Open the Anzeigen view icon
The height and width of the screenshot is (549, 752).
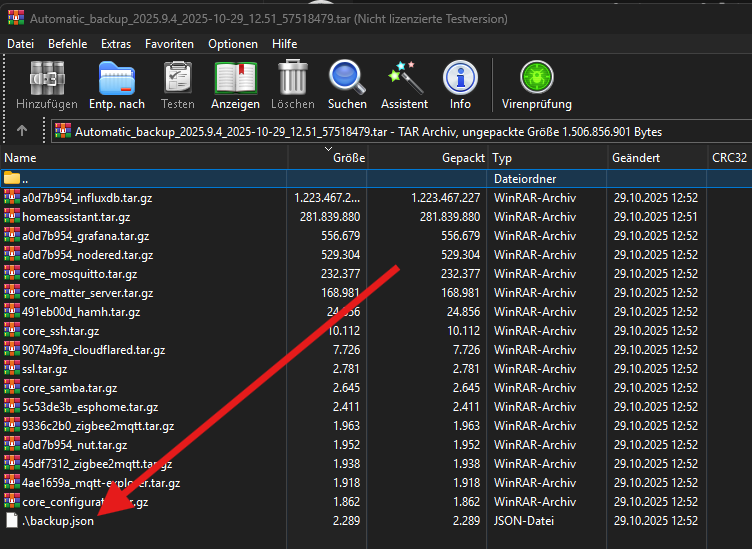(x=235, y=84)
